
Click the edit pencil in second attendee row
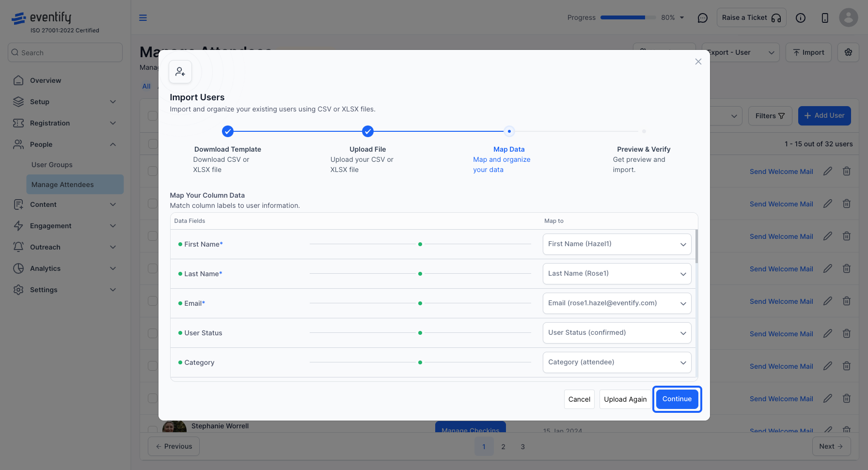click(x=828, y=204)
